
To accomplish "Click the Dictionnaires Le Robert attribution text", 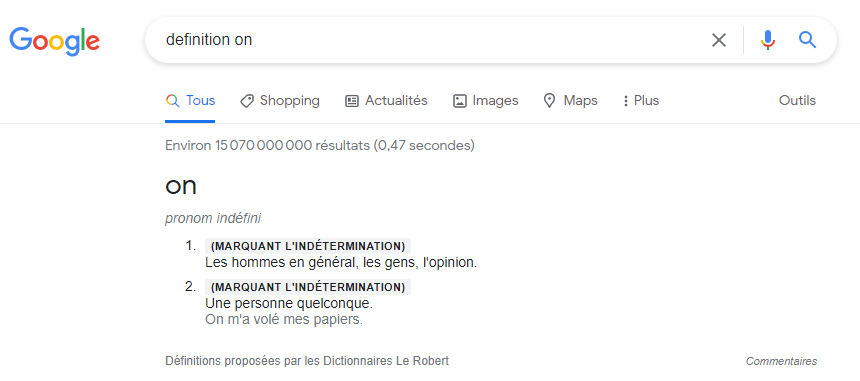I will (386, 361).
